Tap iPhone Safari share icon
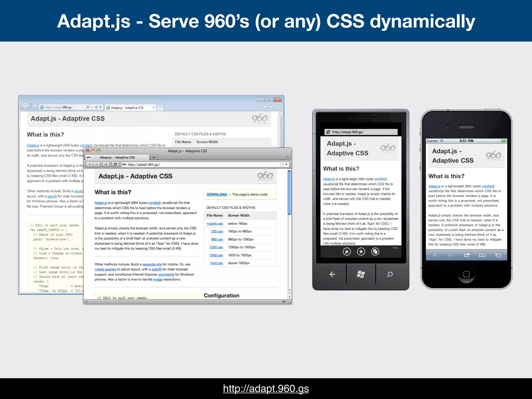The height and width of the screenshot is (399, 532). 467,255
